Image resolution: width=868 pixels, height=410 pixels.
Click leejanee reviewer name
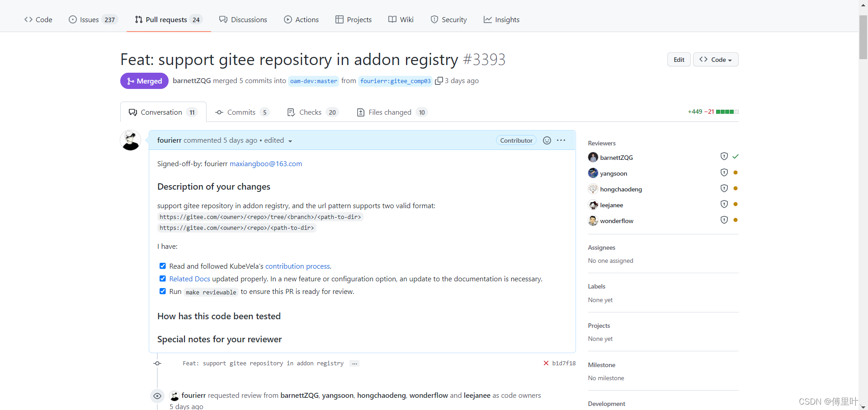[612, 205]
